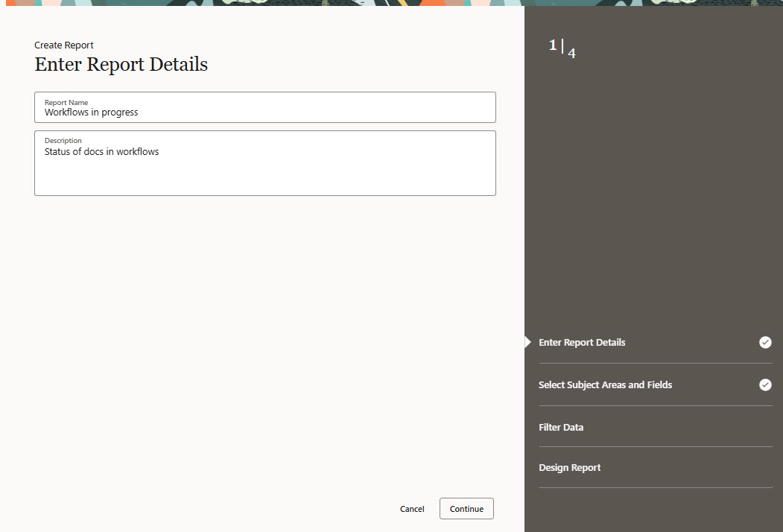Click the 'Status of docs in workflows' text
This screenshot has width=783, height=532.
pyautogui.click(x=101, y=152)
